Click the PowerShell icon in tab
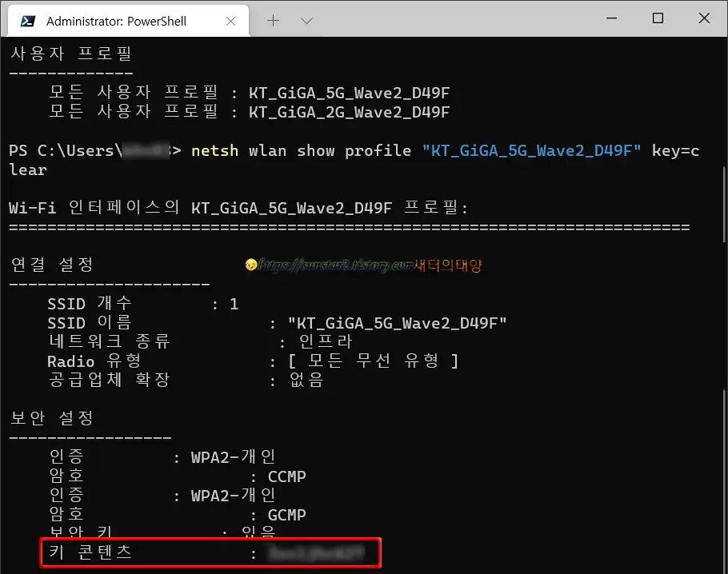Screen dimensions: 728x574 (x=28, y=22)
